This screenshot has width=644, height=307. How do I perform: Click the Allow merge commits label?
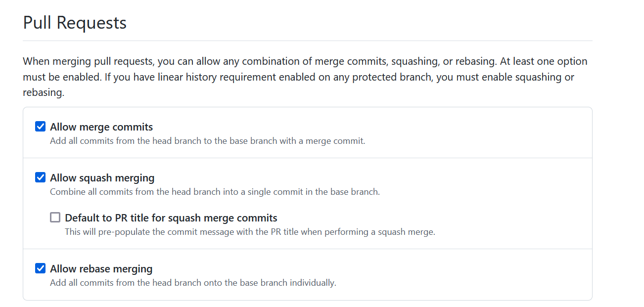[x=101, y=127]
